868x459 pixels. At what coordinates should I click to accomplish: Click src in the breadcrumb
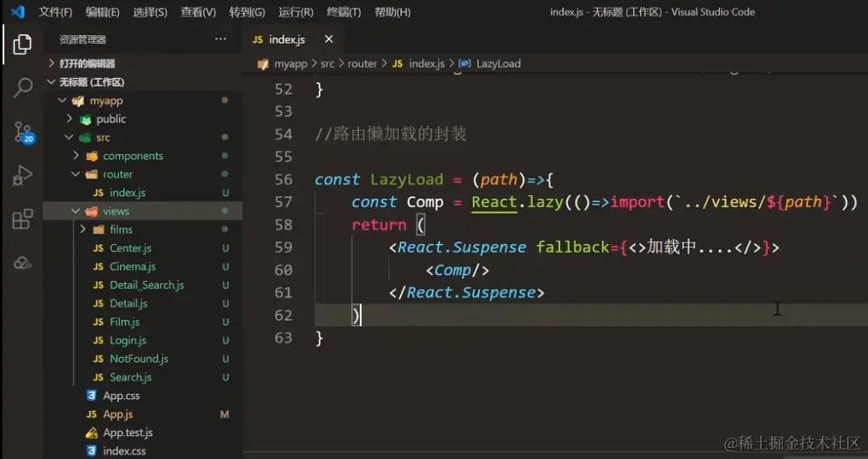(x=327, y=63)
